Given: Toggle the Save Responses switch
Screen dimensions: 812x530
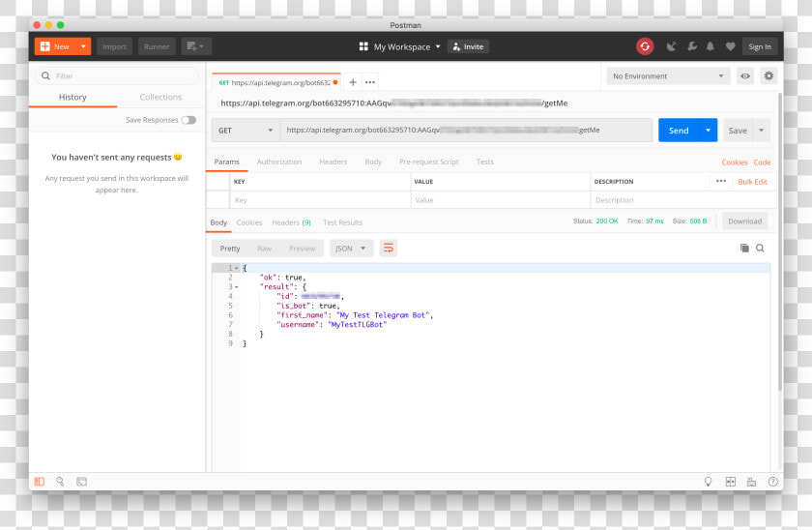Looking at the screenshot, I should click(188, 120).
